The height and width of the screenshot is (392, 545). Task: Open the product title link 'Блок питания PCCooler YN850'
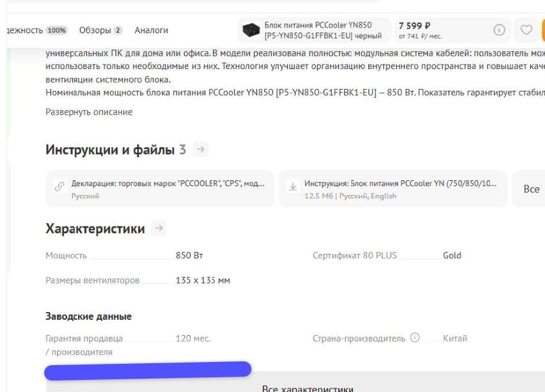coord(323,30)
